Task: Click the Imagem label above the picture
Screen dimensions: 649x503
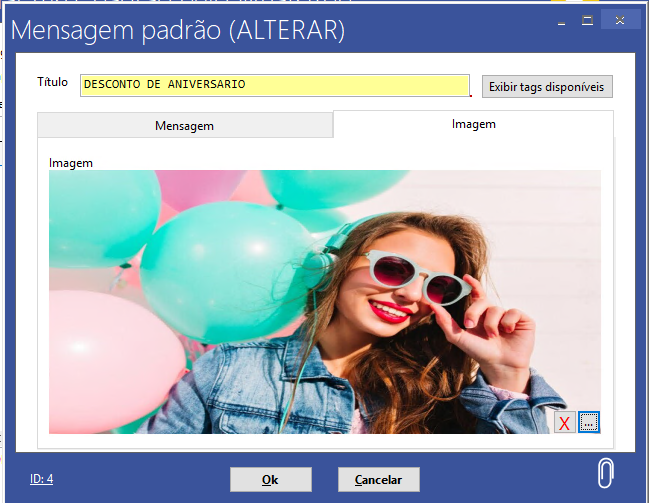Action: 71,163
